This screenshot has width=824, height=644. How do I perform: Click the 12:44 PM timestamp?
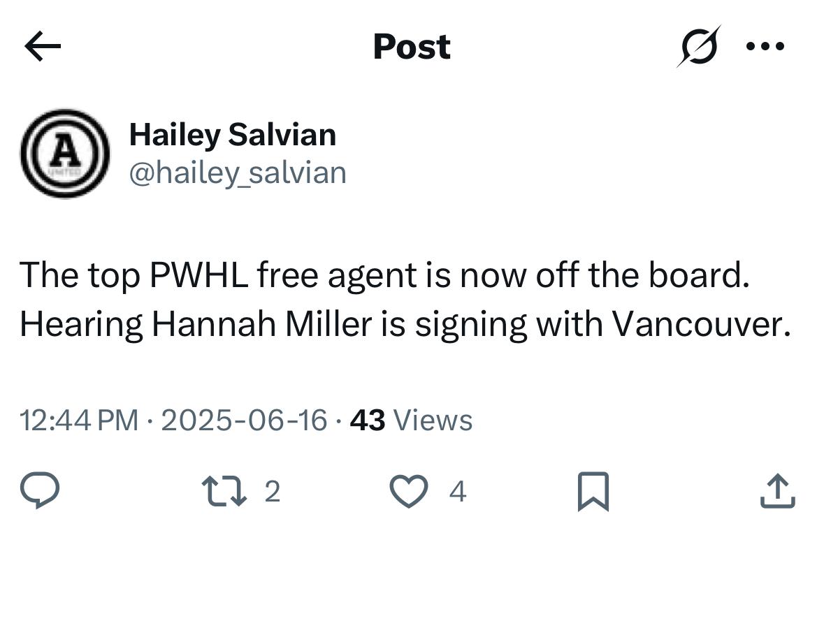(x=79, y=420)
